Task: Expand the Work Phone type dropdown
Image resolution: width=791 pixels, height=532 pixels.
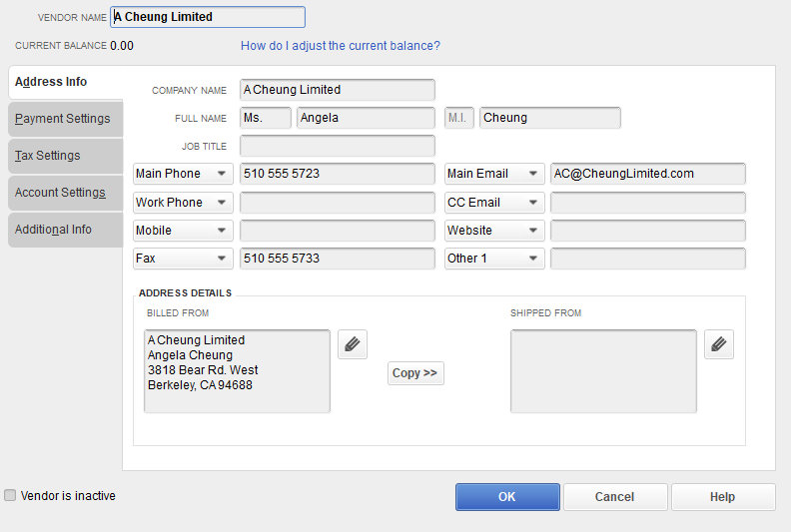Action: (x=221, y=203)
